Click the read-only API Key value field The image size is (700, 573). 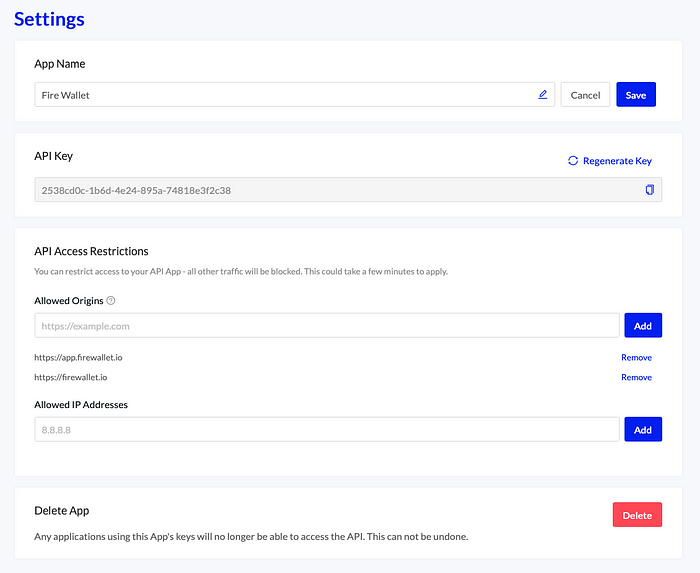[x=330, y=190]
